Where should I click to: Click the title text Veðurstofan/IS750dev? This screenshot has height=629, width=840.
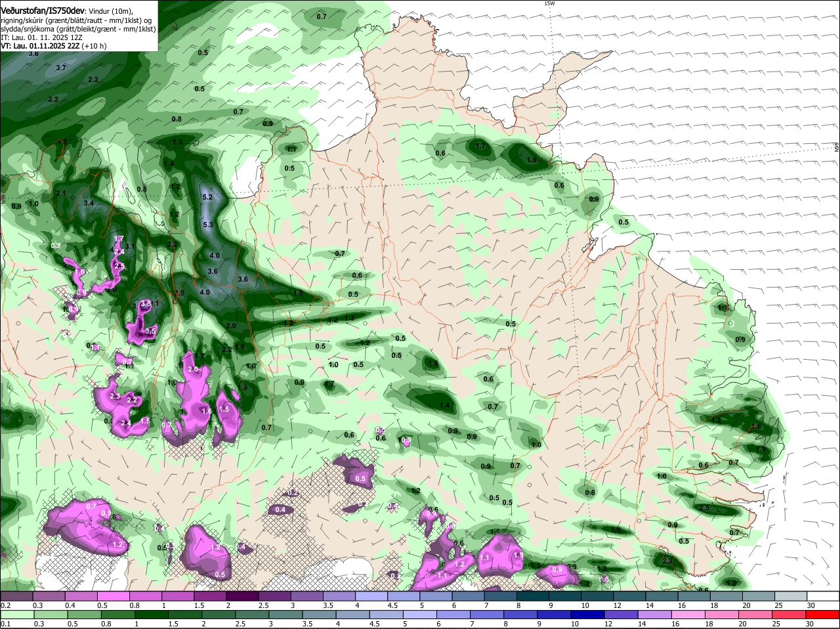tap(42, 10)
